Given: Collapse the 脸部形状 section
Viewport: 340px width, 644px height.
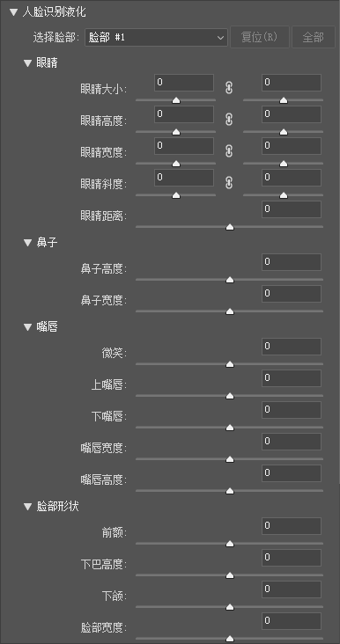Looking at the screenshot, I should [x=27, y=507].
